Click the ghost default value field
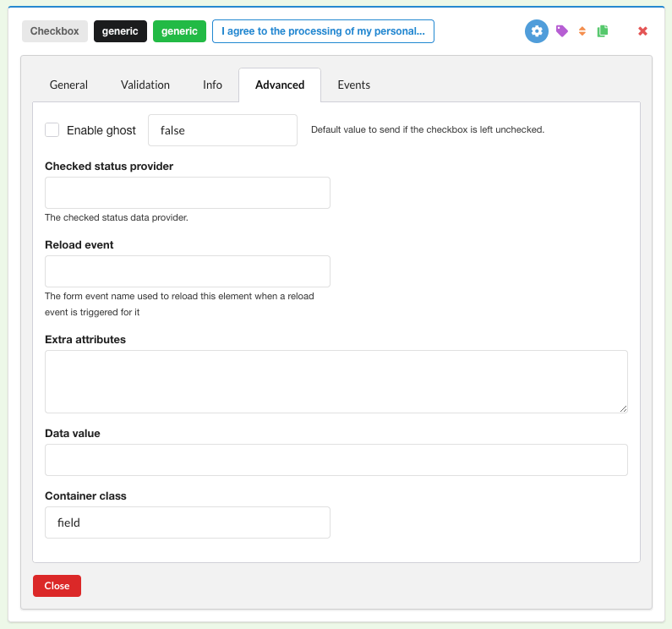Image resolution: width=672 pixels, height=629 pixels. click(x=222, y=130)
